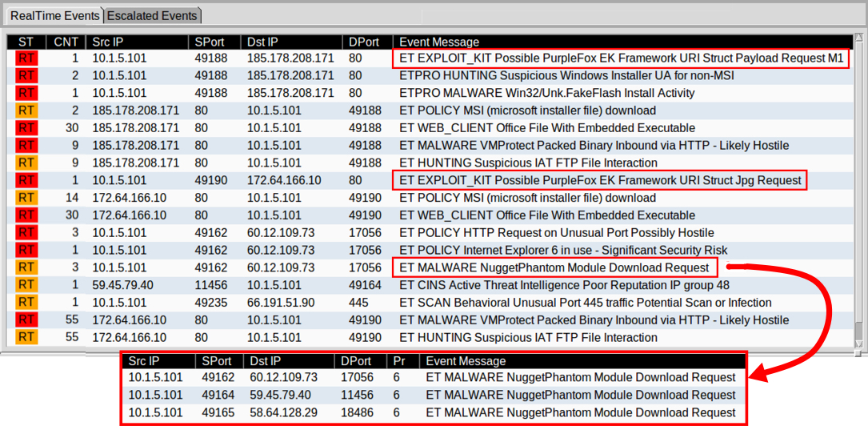The width and height of the screenshot is (868, 430).
Task: Click the SPort 49165 cell in lower table
Action: [218, 413]
